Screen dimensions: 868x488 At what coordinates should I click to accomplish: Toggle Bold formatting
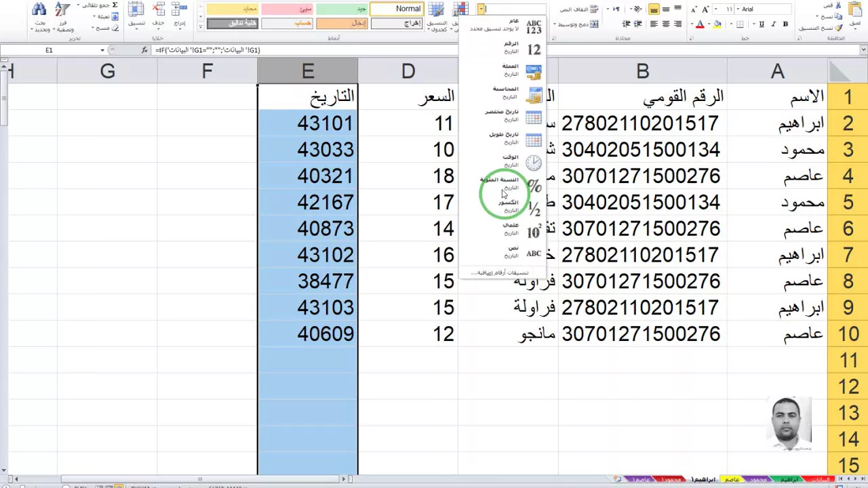785,24
